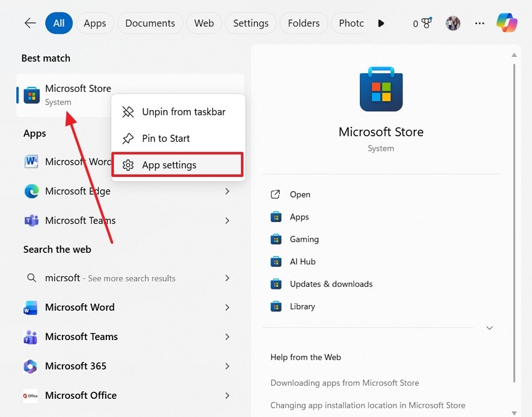The height and width of the screenshot is (417, 532).
Task: Switch to the Documents search filter
Action: (x=150, y=23)
